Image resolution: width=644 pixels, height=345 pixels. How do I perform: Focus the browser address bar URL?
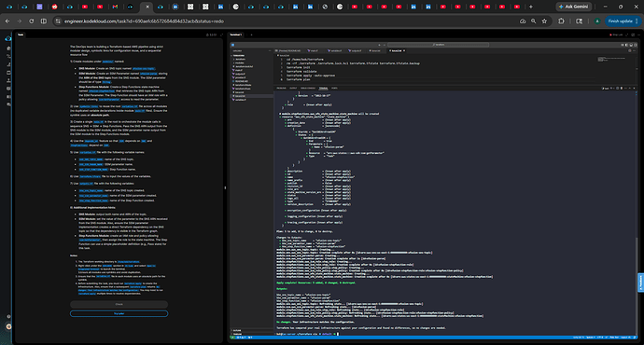coord(144,21)
